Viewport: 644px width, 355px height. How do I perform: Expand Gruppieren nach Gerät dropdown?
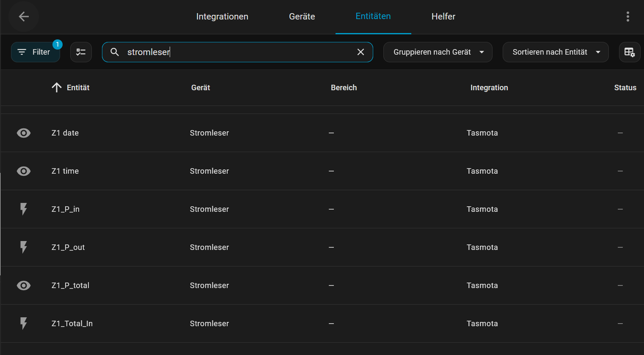point(438,52)
